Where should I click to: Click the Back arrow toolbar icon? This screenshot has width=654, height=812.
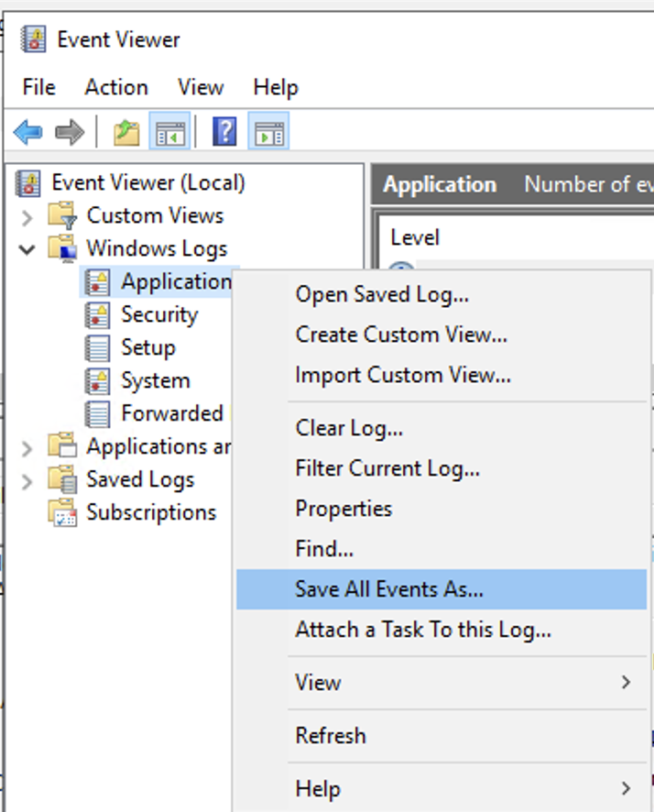pyautogui.click(x=27, y=134)
